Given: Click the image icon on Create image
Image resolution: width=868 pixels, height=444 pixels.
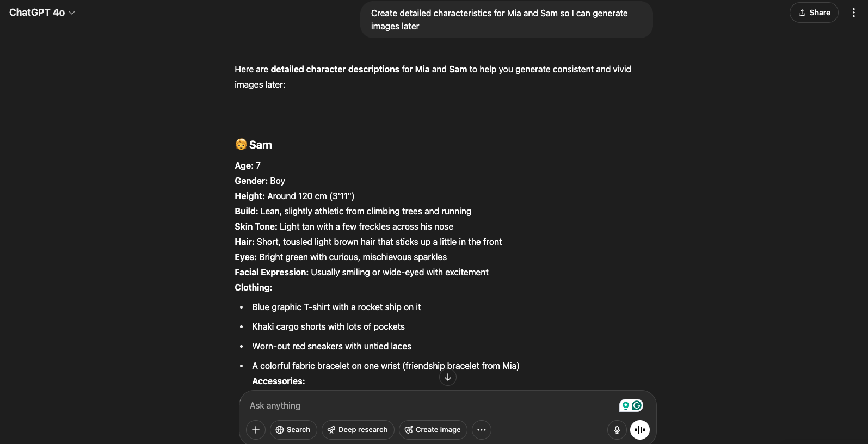Looking at the screenshot, I should tap(408, 429).
